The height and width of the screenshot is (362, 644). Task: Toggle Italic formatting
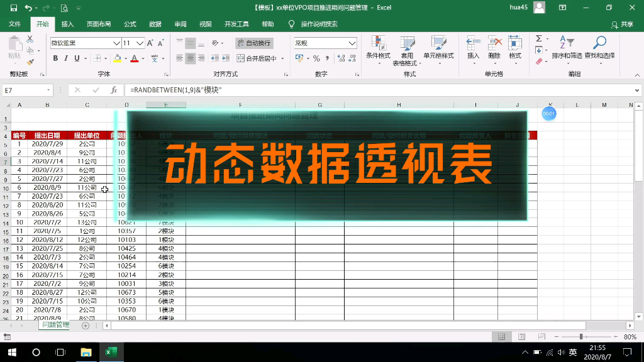(x=65, y=58)
